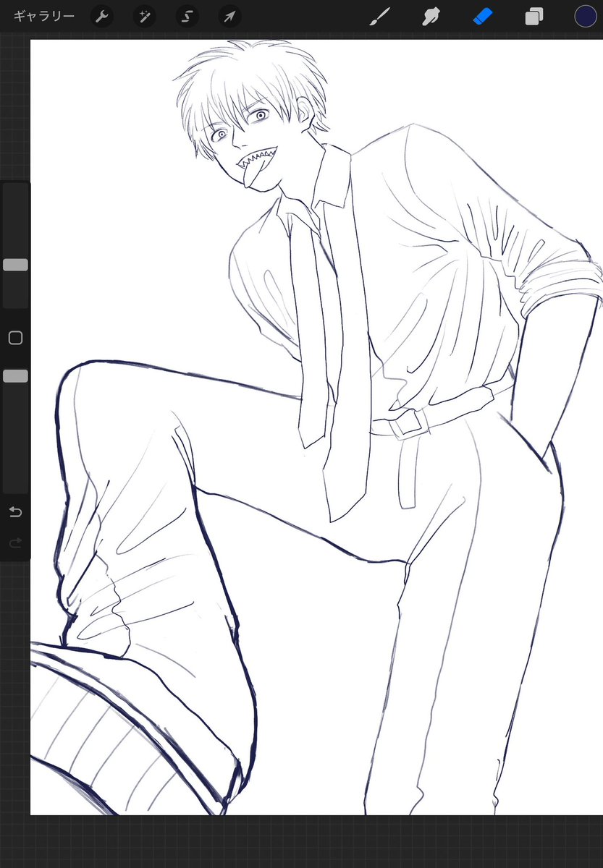The width and height of the screenshot is (603, 868).
Task: Tap the undo arrow
Action: point(15,512)
